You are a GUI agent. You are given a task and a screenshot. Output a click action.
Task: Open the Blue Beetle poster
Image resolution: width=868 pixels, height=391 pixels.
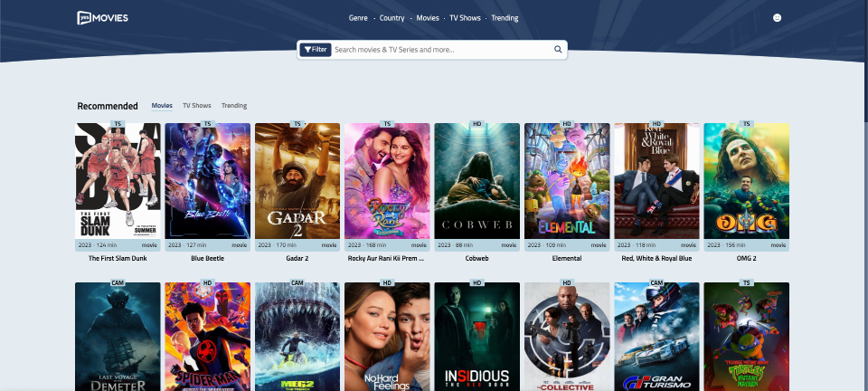tap(208, 181)
